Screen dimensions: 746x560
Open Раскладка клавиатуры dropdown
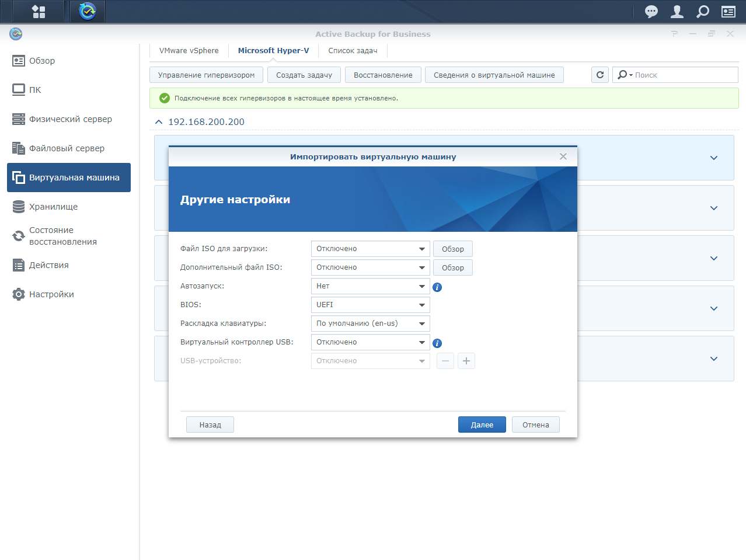coord(371,324)
